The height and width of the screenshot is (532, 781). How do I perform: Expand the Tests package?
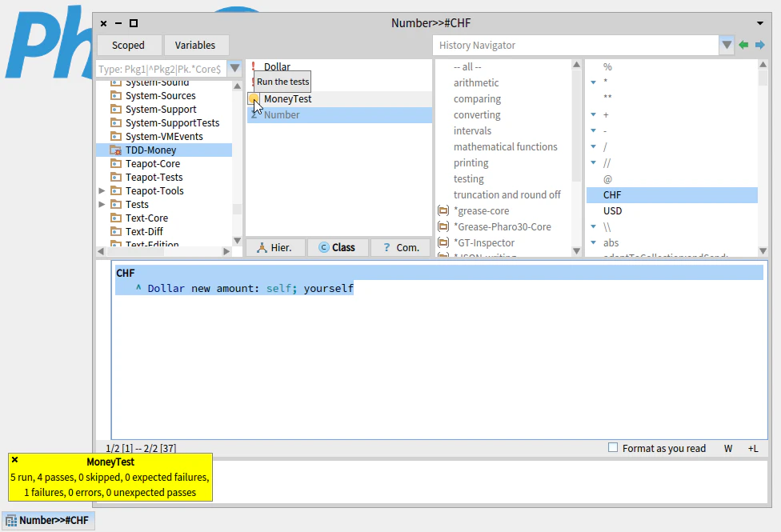102,204
